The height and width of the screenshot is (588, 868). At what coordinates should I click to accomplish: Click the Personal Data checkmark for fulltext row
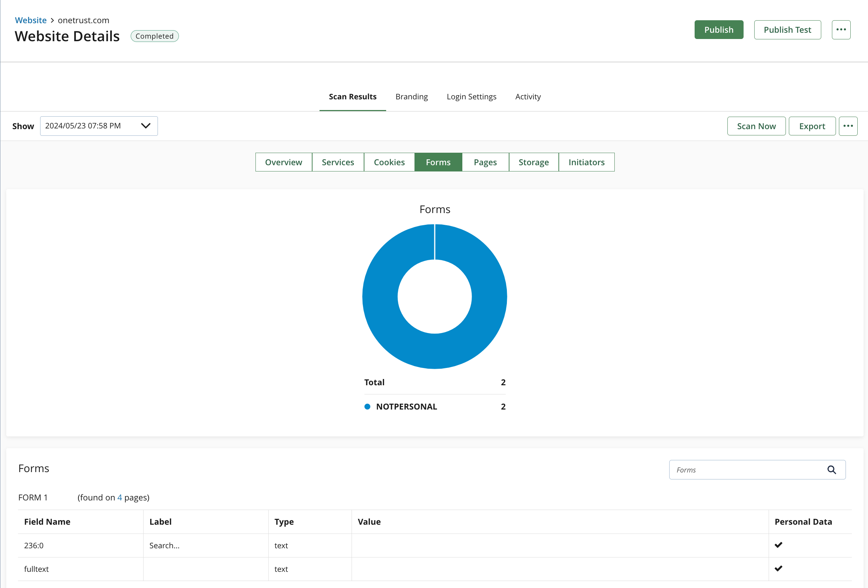pyautogui.click(x=778, y=568)
